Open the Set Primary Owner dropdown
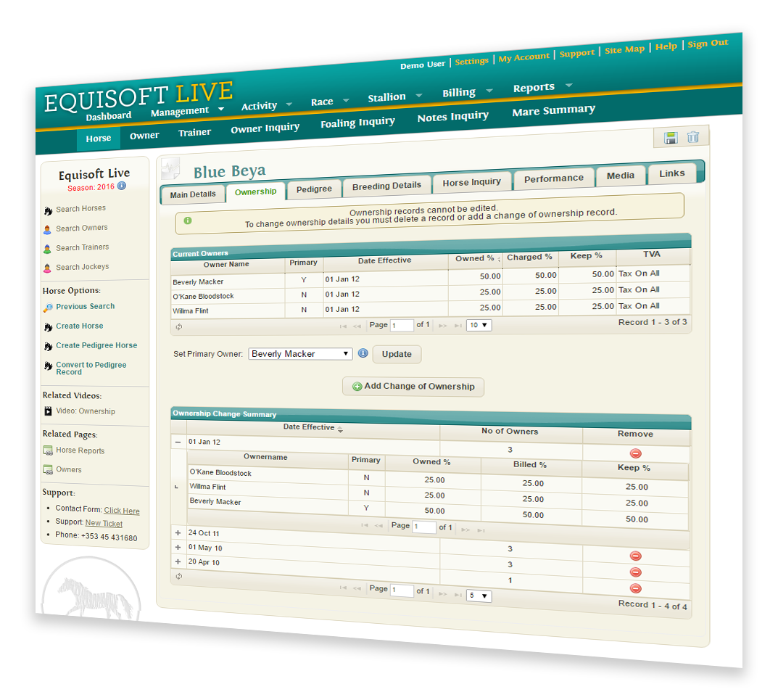Viewport: 778px width, 700px height. pos(300,354)
